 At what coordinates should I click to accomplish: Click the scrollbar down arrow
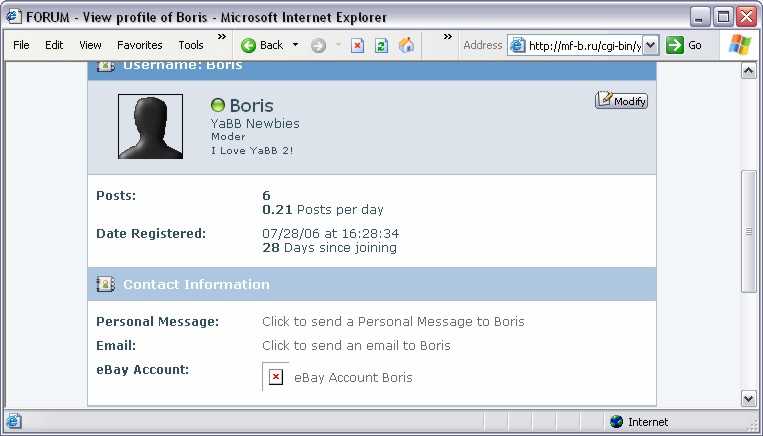tap(748, 399)
